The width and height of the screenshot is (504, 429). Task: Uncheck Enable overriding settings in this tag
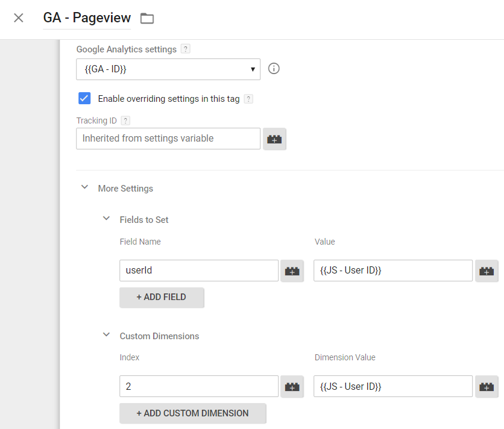coord(84,98)
